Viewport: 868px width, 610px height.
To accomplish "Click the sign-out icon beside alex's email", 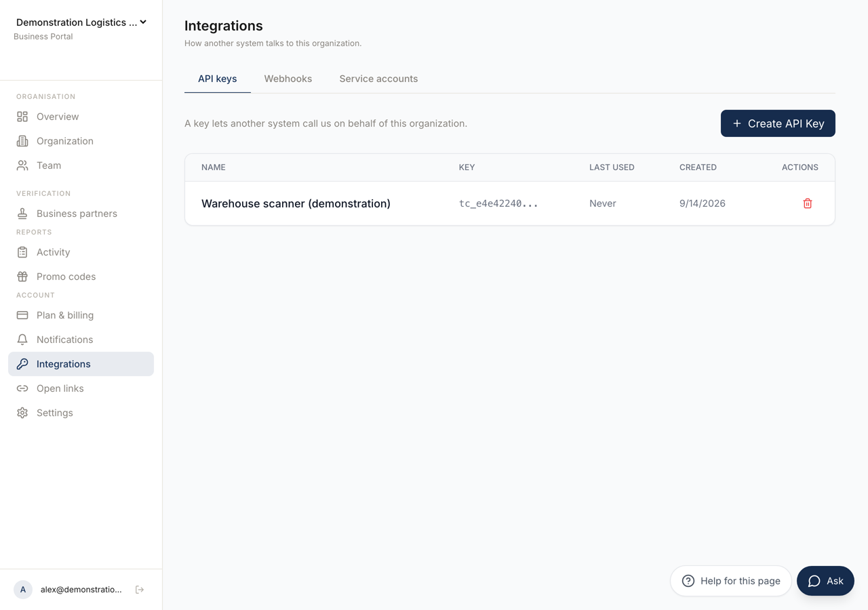I will 140,590.
